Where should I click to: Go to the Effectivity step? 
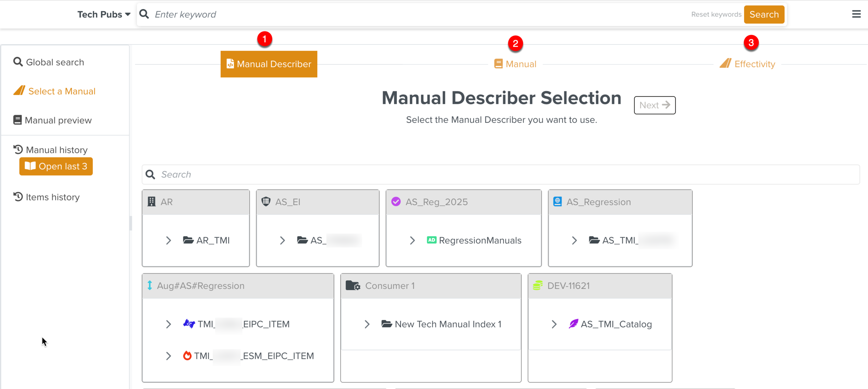747,64
